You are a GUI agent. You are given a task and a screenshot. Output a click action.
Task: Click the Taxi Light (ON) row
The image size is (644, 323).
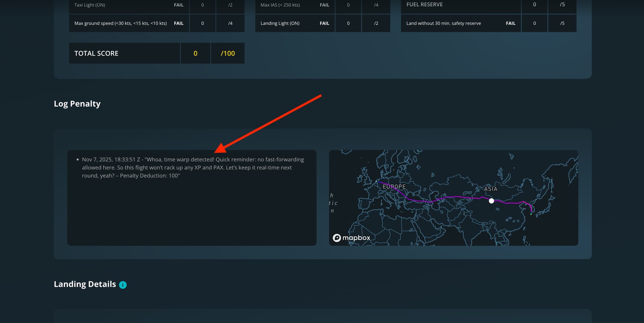pos(90,5)
